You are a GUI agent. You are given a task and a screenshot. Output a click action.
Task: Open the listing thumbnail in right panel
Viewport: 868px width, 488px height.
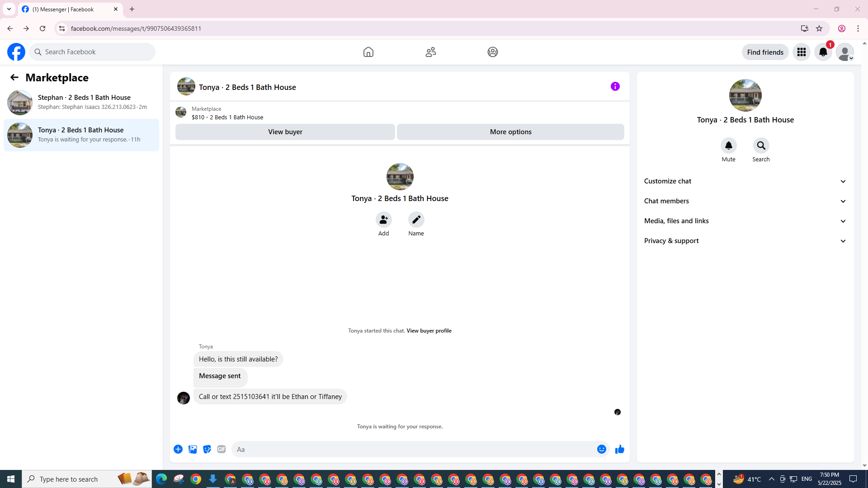pos(745,95)
